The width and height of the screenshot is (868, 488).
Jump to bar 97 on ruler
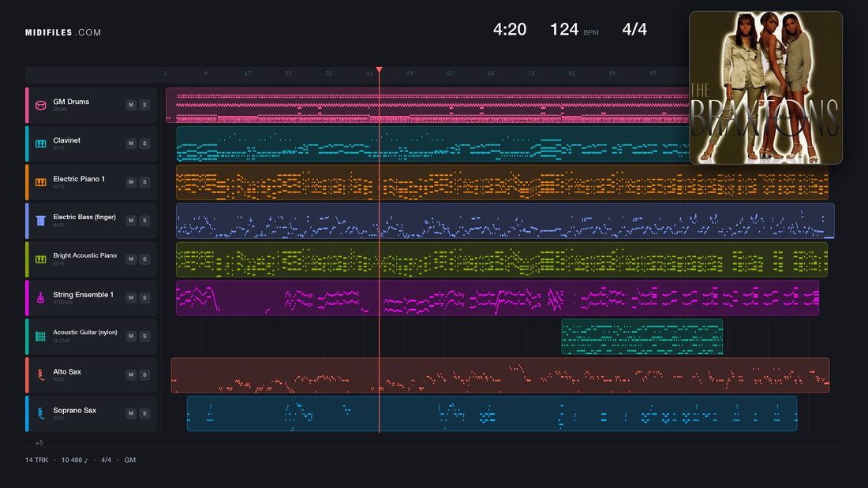653,73
